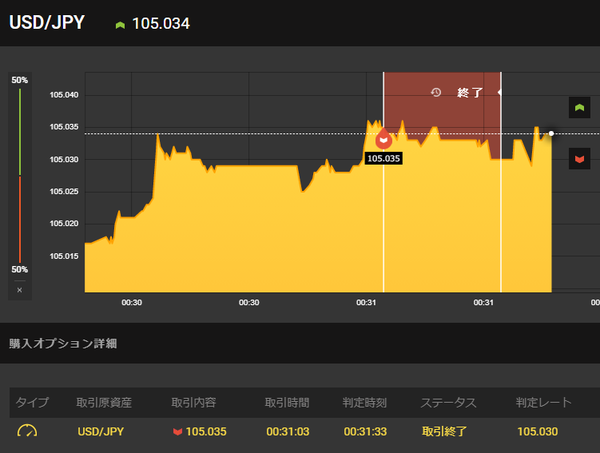Click the 購入オプション詳細 section header

tap(63, 343)
